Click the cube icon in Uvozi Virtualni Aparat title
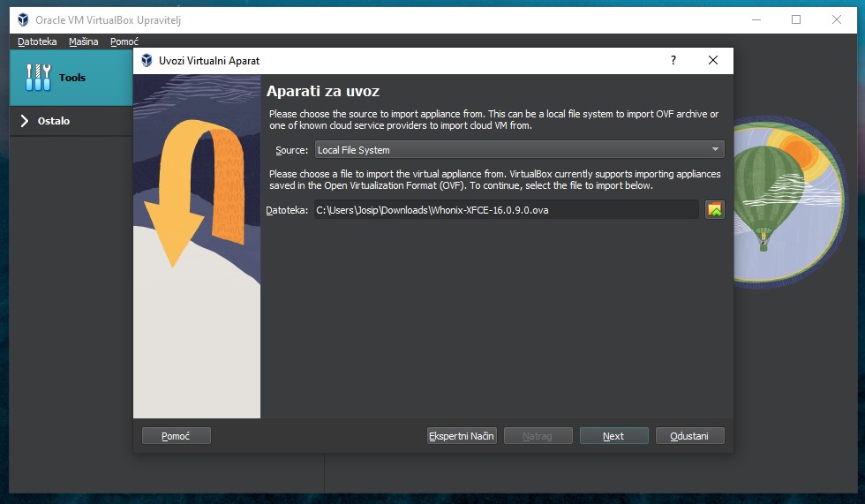 [x=146, y=61]
